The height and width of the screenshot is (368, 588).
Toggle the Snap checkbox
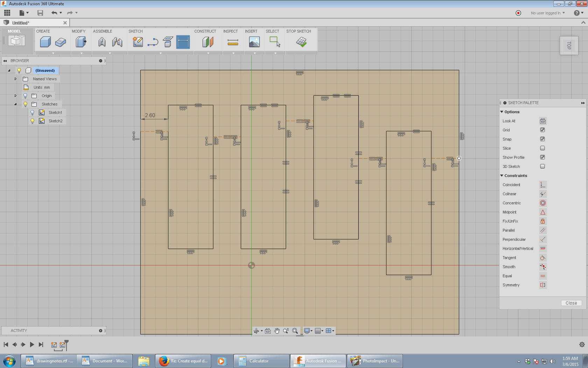click(542, 139)
